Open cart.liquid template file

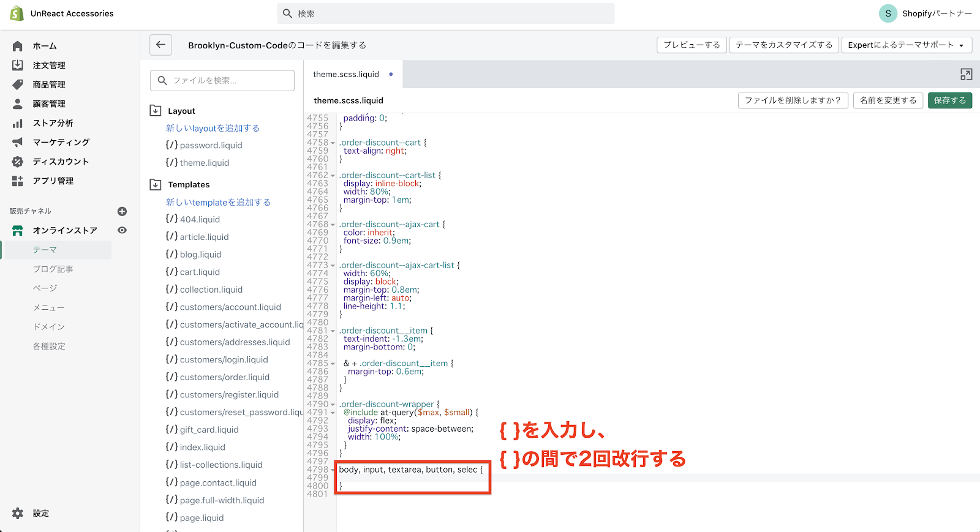click(200, 272)
